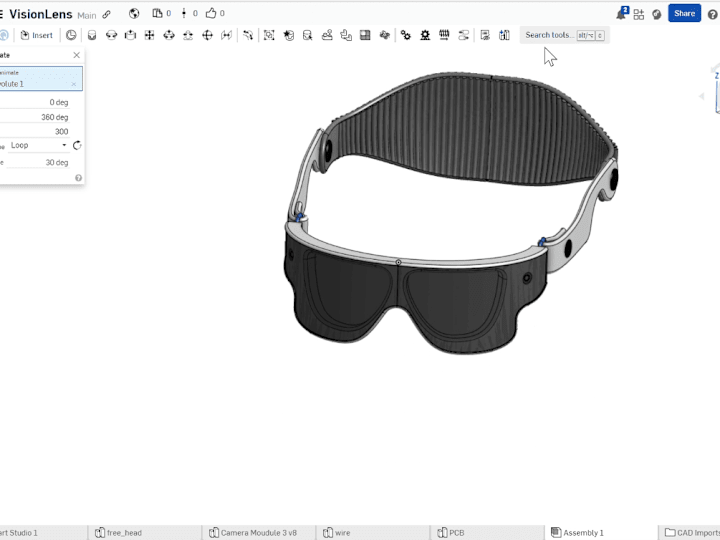Screen dimensions: 720x540
Task: Select the Fastened mate tool
Action: [x=92, y=35]
